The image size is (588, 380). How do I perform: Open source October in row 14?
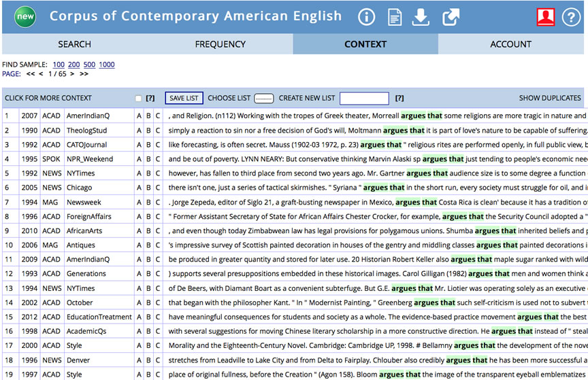(80, 303)
